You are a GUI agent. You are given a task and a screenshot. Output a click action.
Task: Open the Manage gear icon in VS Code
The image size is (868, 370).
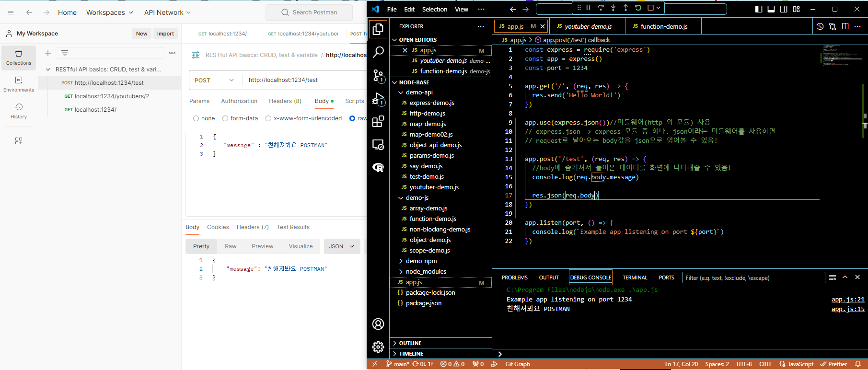378,347
